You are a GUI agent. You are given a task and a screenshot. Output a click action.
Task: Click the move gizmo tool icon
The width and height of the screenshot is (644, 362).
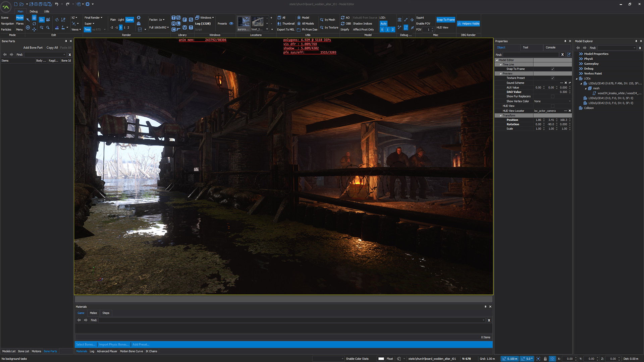[x=34, y=29]
